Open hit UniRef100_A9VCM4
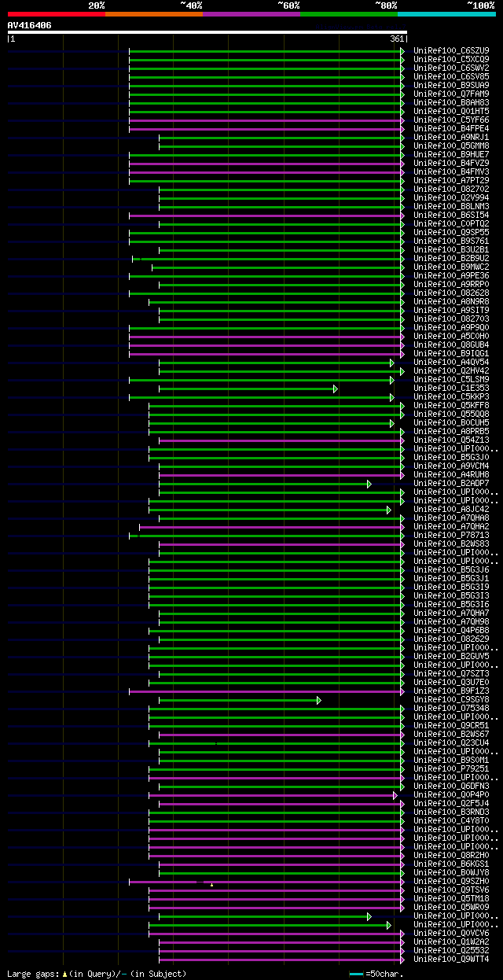 (451, 466)
